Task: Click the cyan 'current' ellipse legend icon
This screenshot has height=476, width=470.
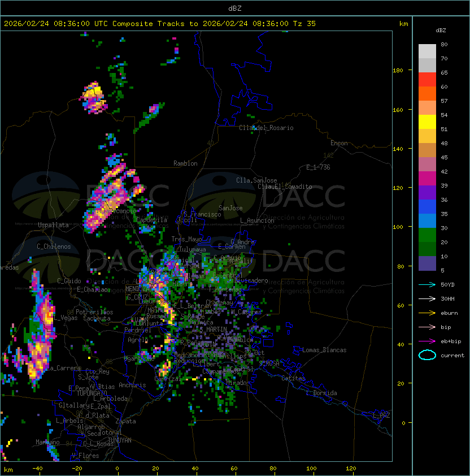Action: [427, 355]
